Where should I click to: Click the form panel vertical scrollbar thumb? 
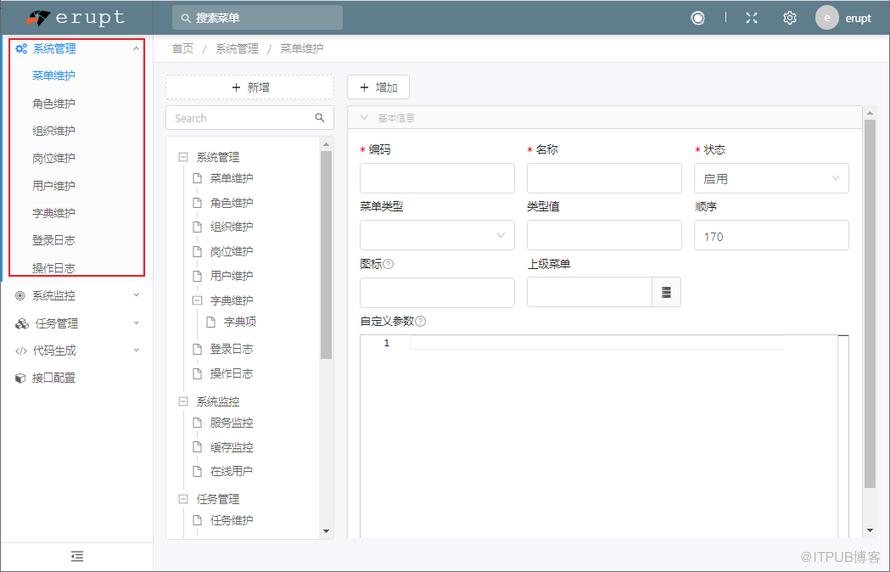[x=870, y=304]
